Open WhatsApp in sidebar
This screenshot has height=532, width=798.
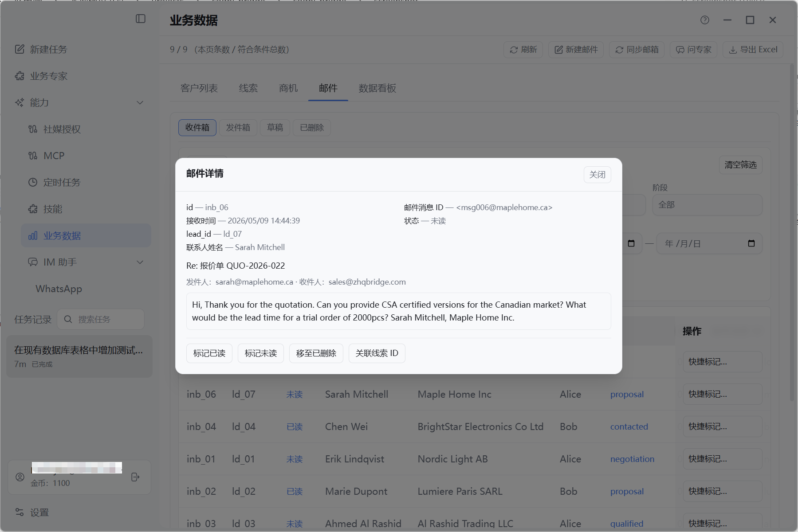[x=59, y=289]
